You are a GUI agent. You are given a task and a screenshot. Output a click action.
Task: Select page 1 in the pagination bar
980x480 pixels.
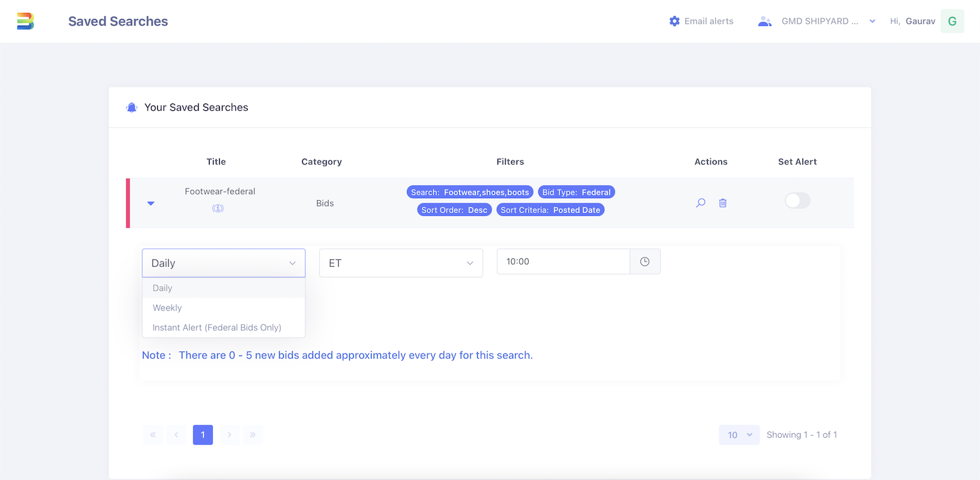tap(202, 434)
